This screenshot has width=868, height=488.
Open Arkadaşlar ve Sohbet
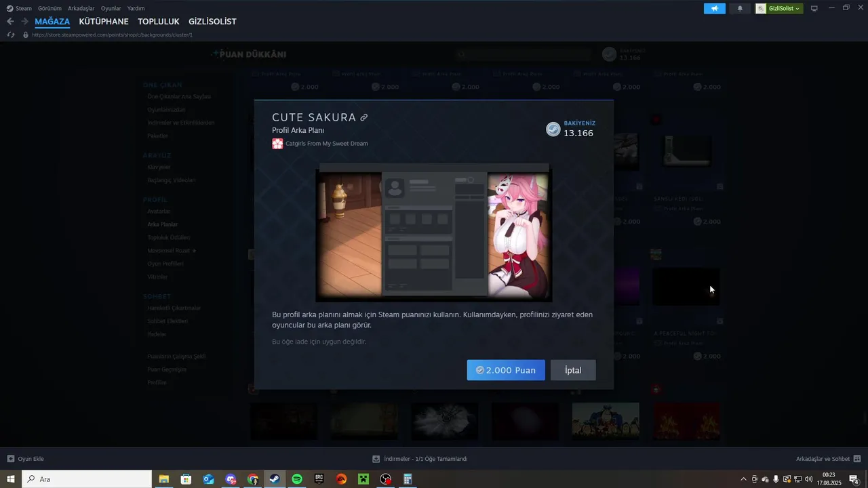[829, 459]
